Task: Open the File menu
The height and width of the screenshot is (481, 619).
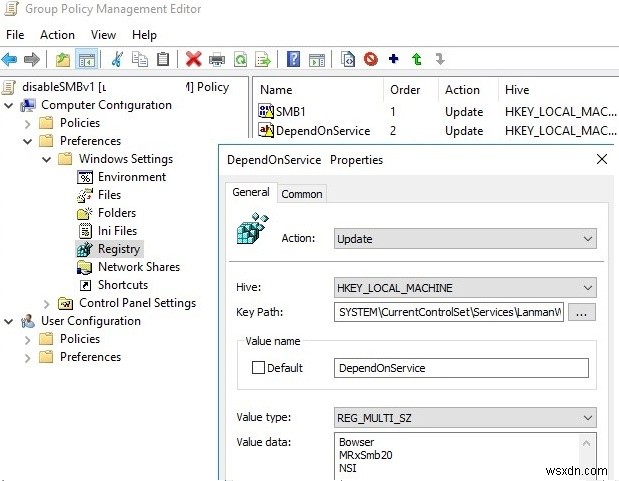Action: click(x=15, y=35)
